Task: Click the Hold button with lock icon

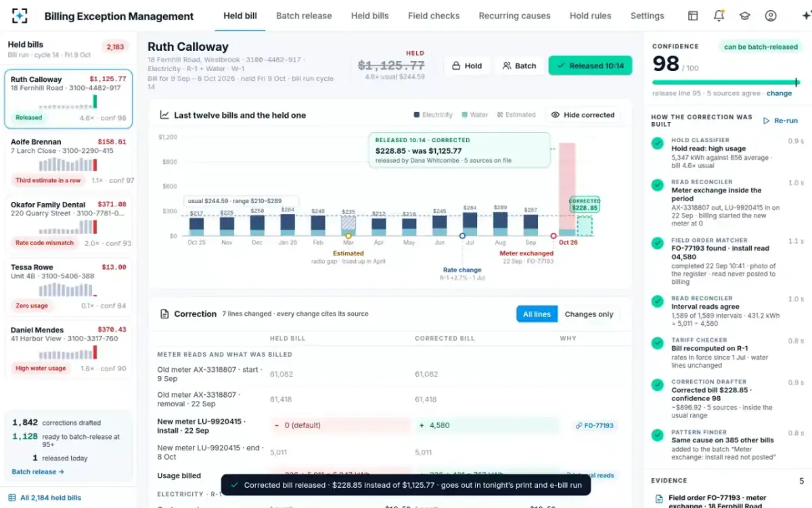Action: click(467, 66)
